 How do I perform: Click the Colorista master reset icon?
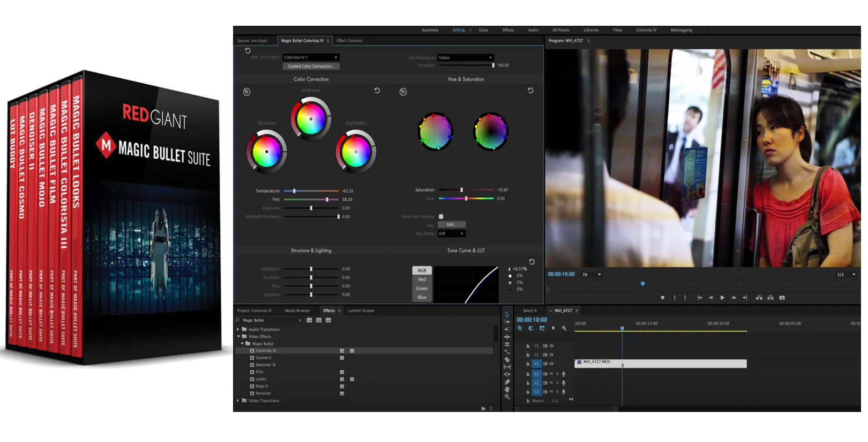[x=248, y=50]
